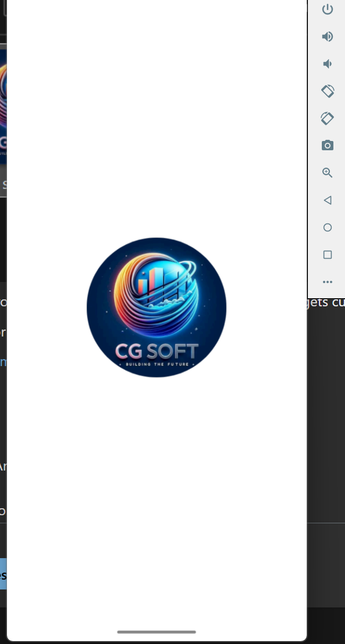This screenshot has height=644, width=345.
Task: Activate the zoom magnifier icon
Action: [328, 172]
